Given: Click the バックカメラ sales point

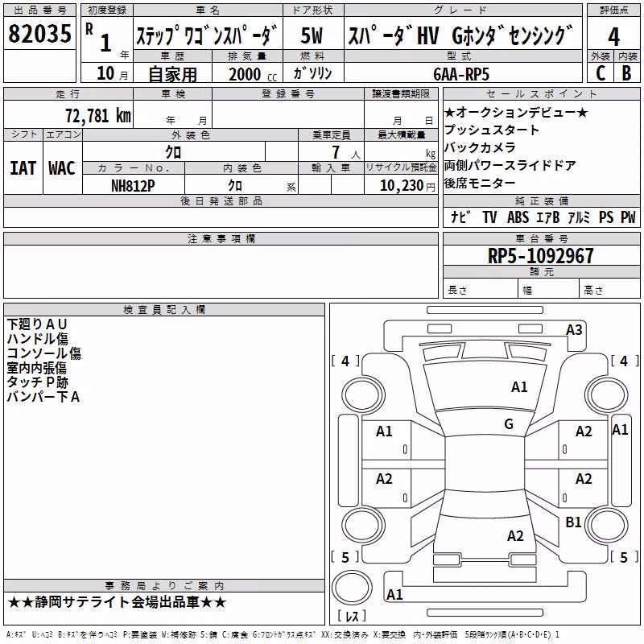Looking at the screenshot, I should click(x=480, y=147).
